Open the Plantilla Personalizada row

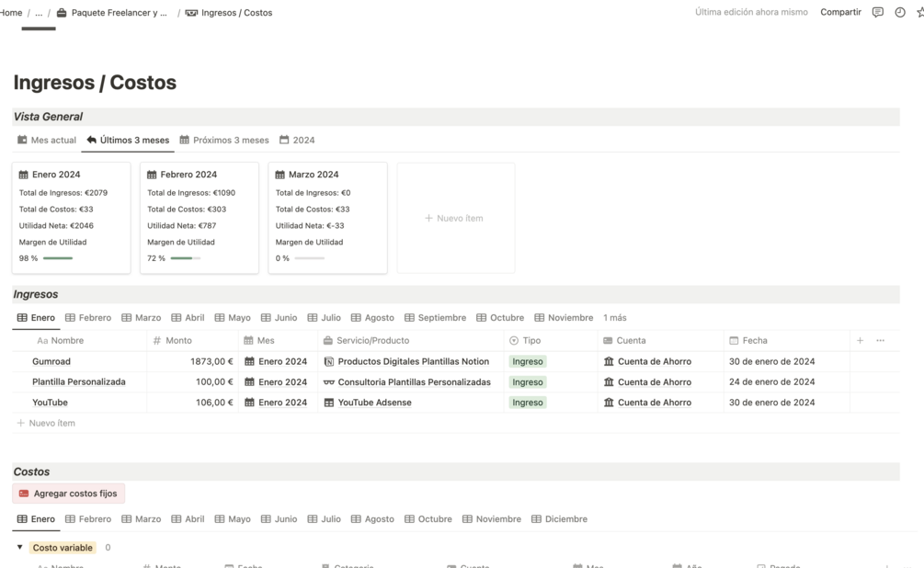pyautogui.click(x=79, y=381)
